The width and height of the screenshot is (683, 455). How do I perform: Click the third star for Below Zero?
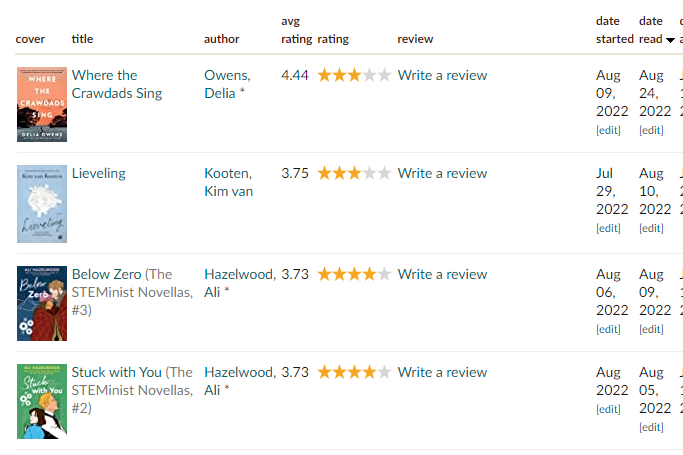tap(355, 274)
